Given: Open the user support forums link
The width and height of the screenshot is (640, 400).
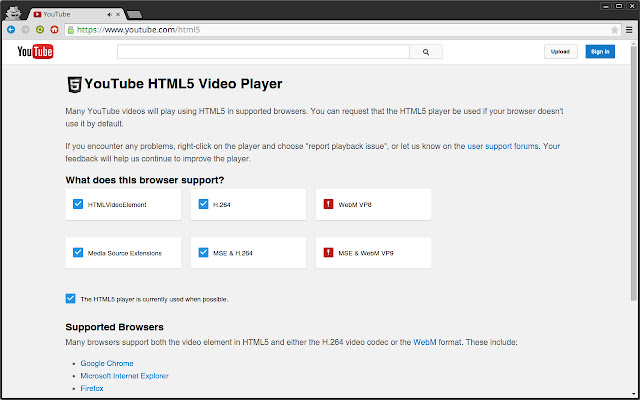Looking at the screenshot, I should click(503, 146).
